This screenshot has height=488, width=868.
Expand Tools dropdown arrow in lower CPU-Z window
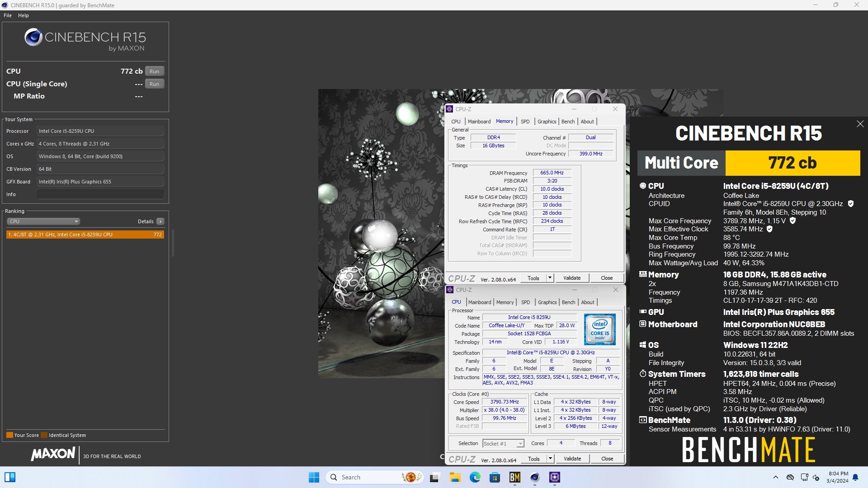click(550, 459)
